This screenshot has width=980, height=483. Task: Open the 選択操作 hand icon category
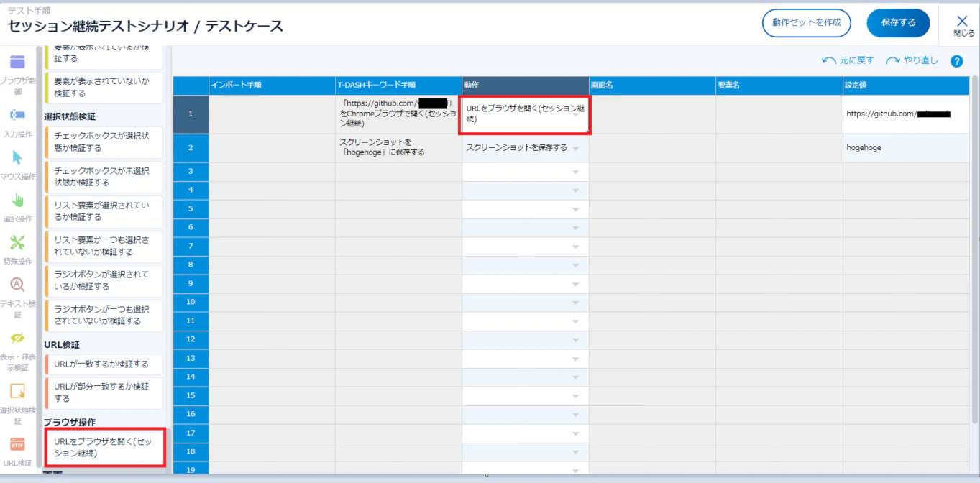pyautogui.click(x=17, y=200)
